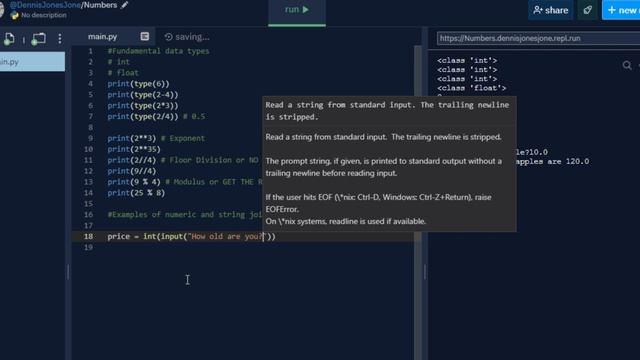Add a new file
The height and width of the screenshot is (360, 640).
(9, 39)
